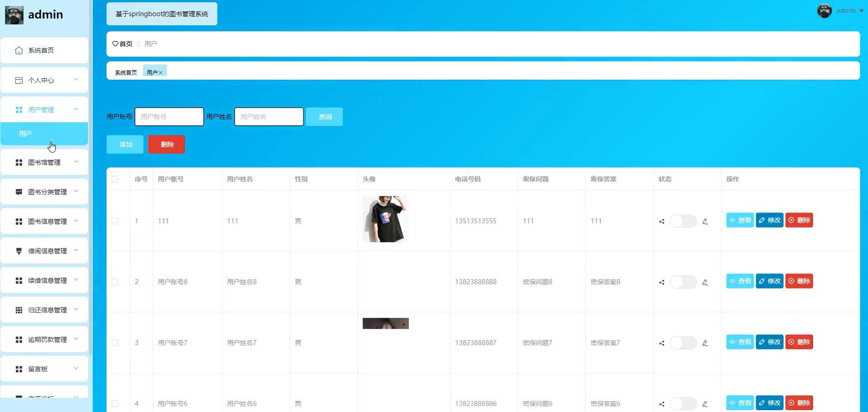Click the sidebar admin avatar picture
The image size is (868, 412).
pos(14,15)
